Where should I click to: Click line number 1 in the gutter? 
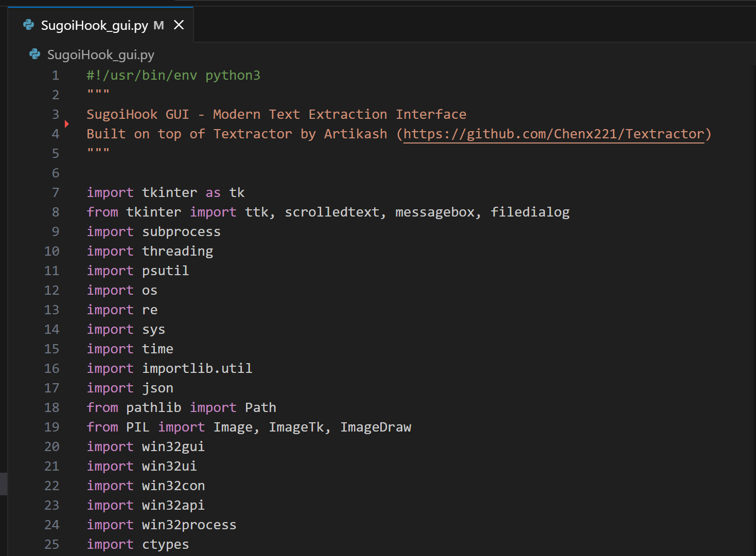pos(55,76)
